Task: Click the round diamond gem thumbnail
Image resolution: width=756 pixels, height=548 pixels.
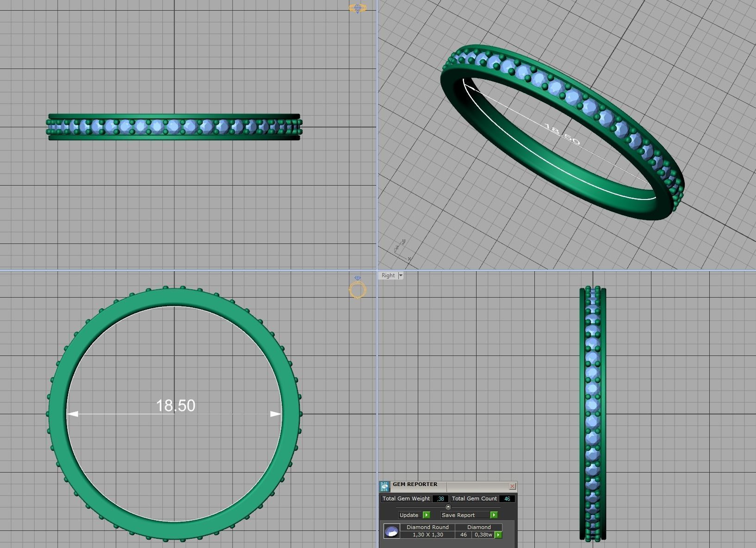Action: (x=392, y=531)
